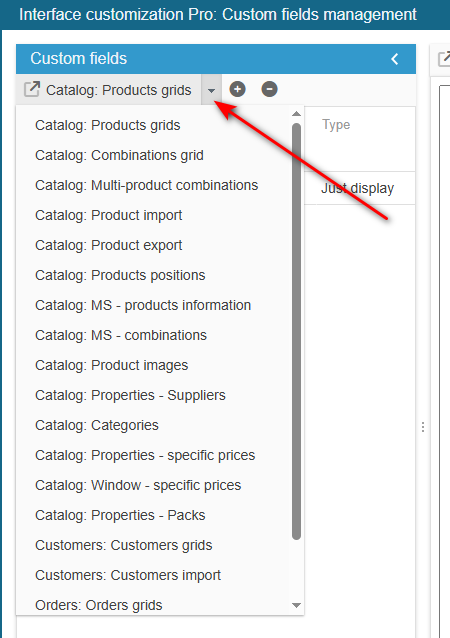Click the Type column header
The width and height of the screenshot is (450, 638).
point(336,125)
